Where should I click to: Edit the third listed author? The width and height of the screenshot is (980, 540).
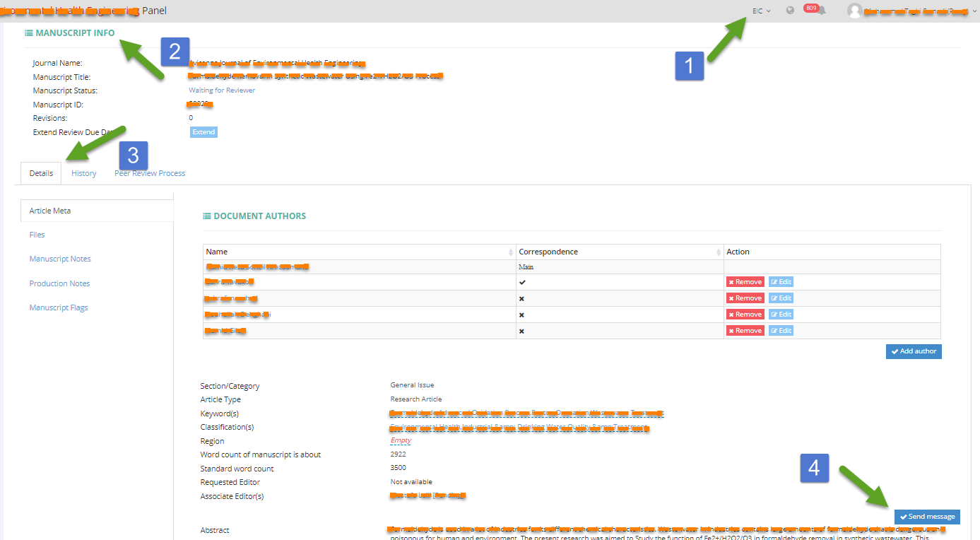[781, 298]
